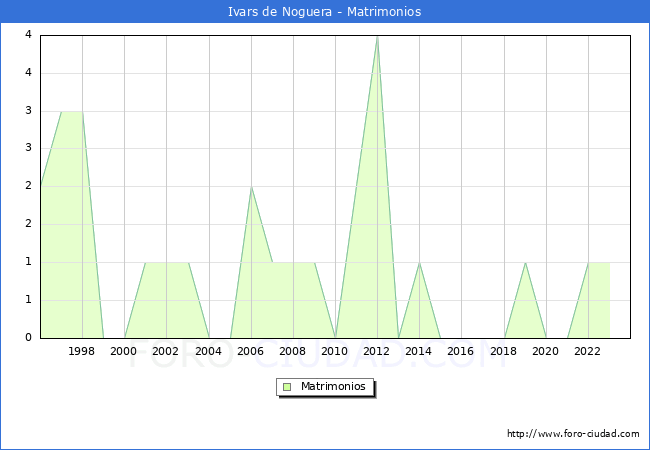Select the 2020 x-axis label
The height and width of the screenshot is (450, 650).
click(x=546, y=351)
